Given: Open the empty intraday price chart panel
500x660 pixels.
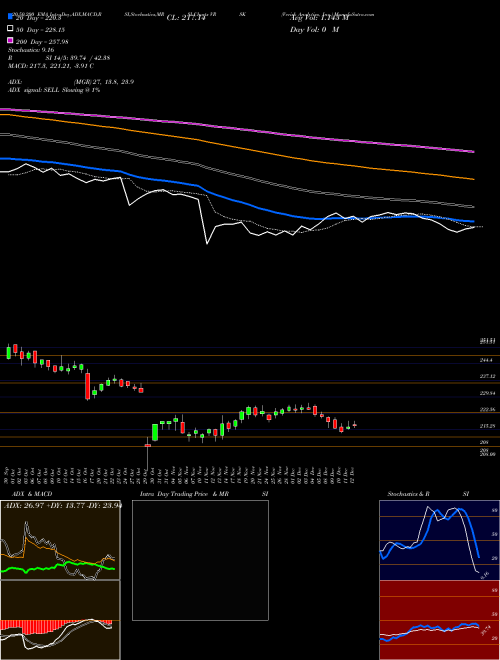Looking at the screenshot, I should click(x=200, y=560).
